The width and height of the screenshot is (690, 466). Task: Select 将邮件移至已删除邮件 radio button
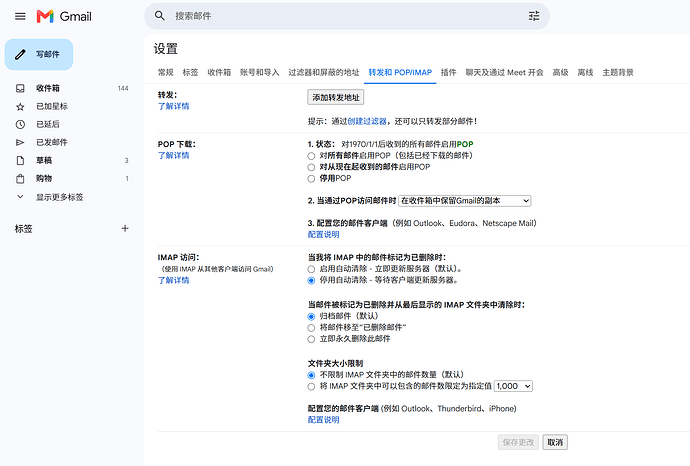[311, 328]
